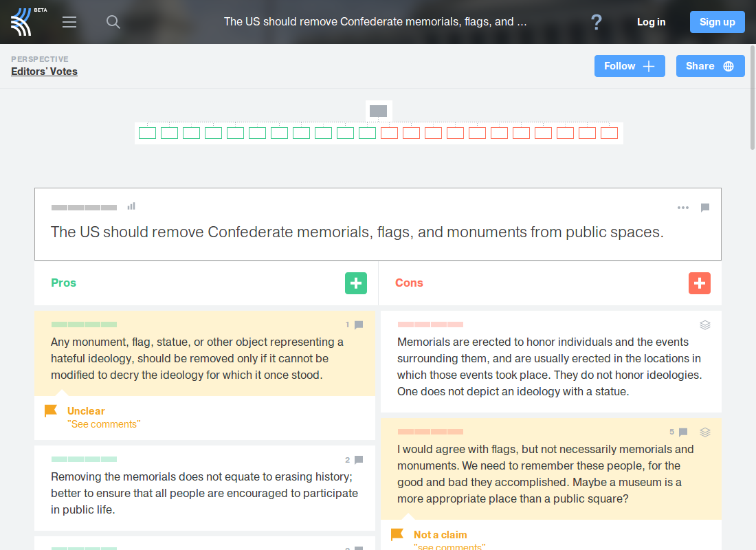The width and height of the screenshot is (756, 550).
Task: Open the search magnifier icon
Action: [x=113, y=22]
